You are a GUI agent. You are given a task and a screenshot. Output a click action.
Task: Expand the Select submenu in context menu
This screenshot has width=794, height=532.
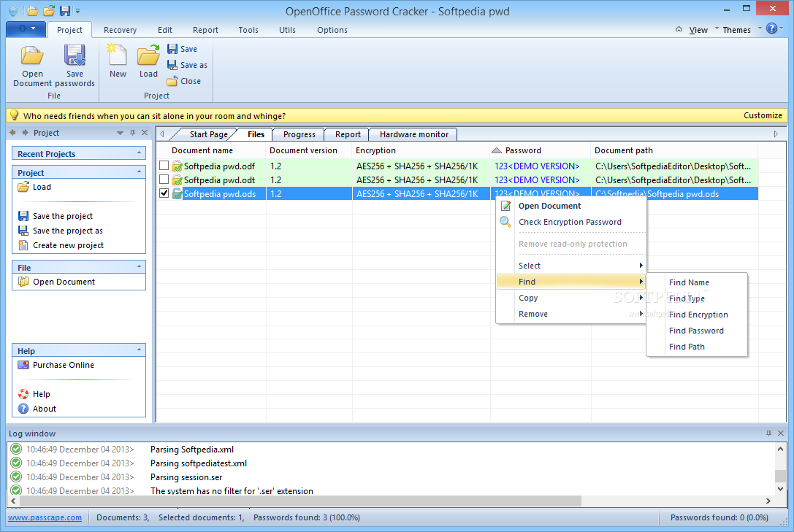pyautogui.click(x=570, y=266)
